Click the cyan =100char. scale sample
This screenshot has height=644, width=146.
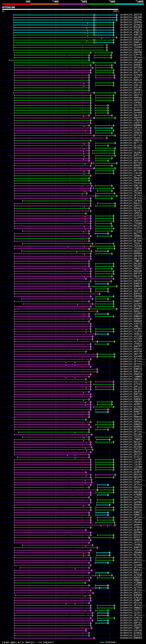pyautogui.click(x=102, y=642)
